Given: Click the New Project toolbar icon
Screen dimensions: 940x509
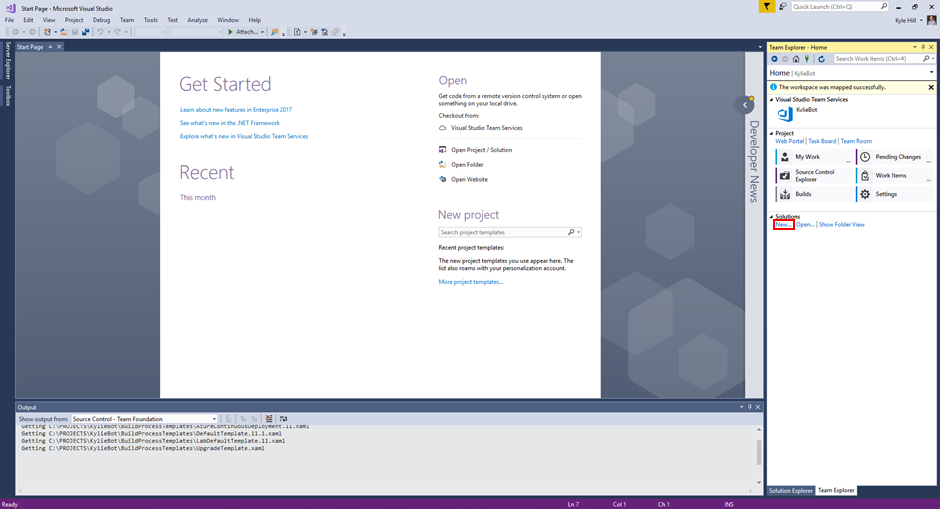Looking at the screenshot, I should (47, 32).
